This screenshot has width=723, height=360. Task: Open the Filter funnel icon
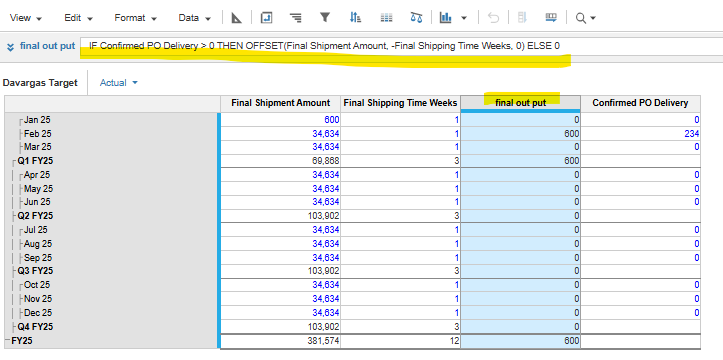point(325,18)
